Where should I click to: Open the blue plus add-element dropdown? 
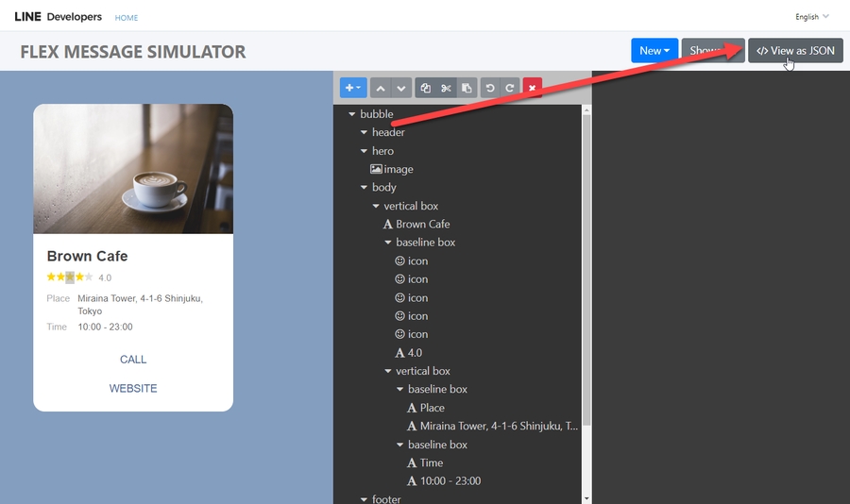352,88
